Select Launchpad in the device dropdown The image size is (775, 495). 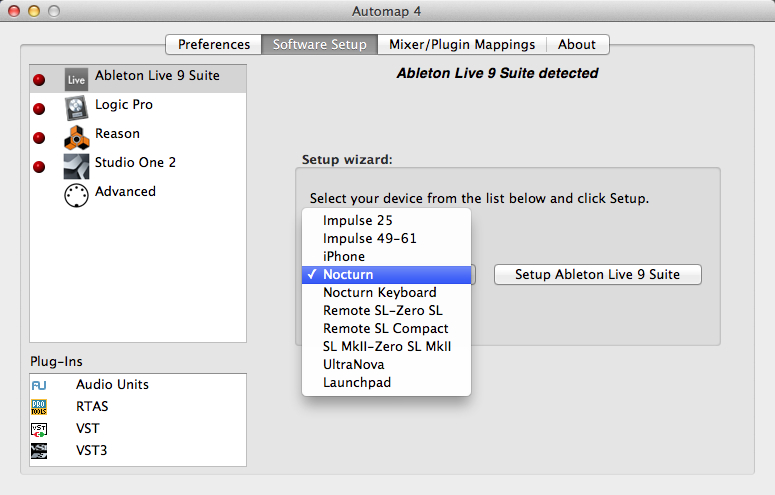357,383
